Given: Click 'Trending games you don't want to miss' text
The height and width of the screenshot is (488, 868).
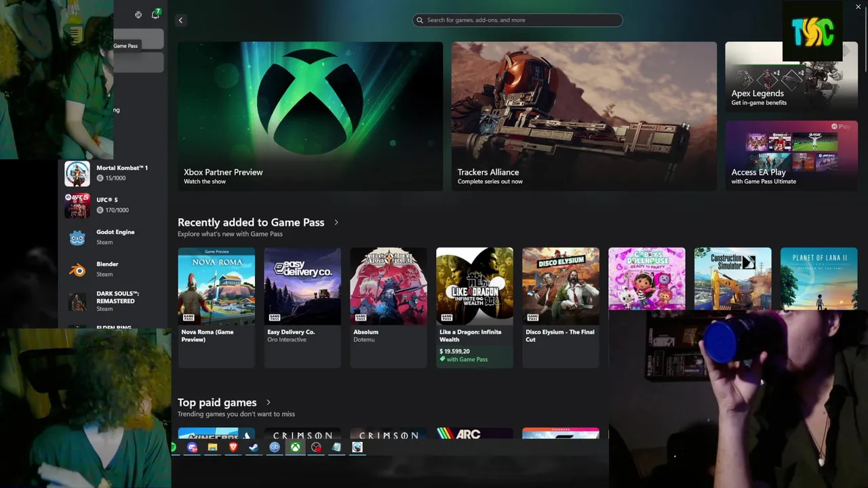Looking at the screenshot, I should point(236,414).
